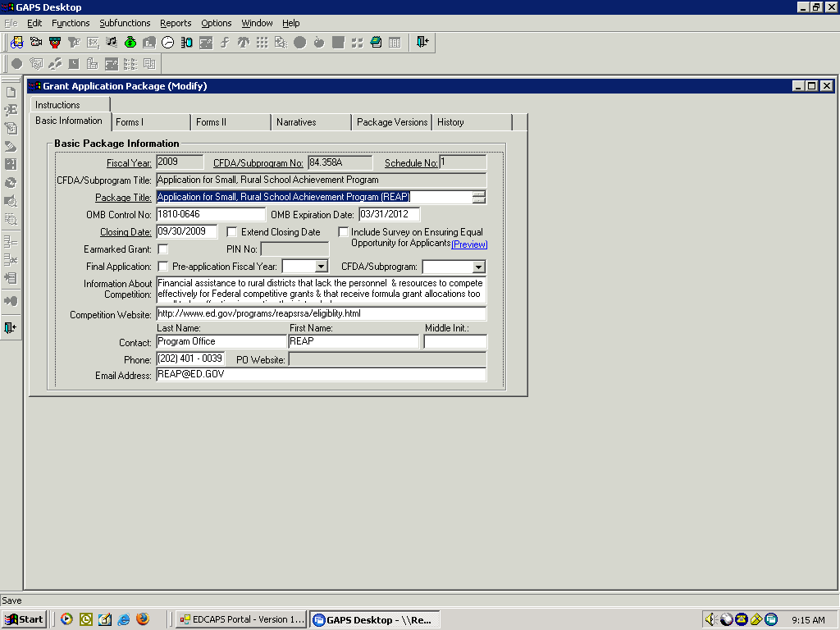
Task: Click the New blank page icon in the sidebar
Action: coord(11,93)
